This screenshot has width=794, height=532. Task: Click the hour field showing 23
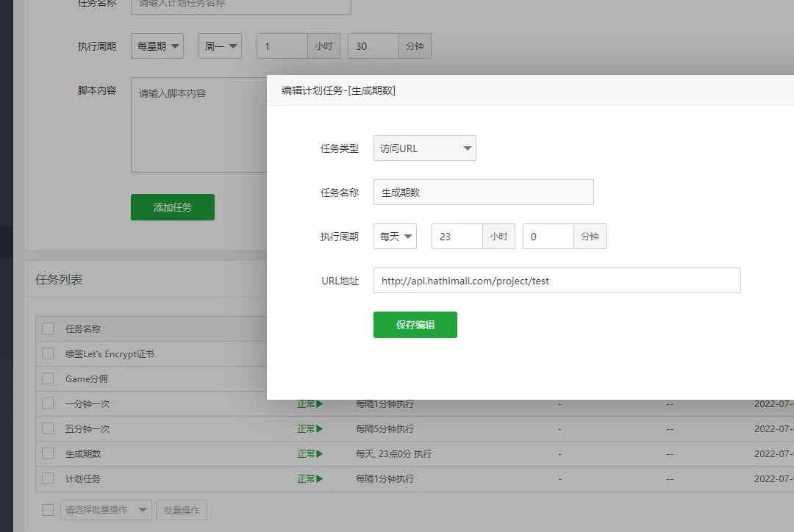[x=457, y=237]
